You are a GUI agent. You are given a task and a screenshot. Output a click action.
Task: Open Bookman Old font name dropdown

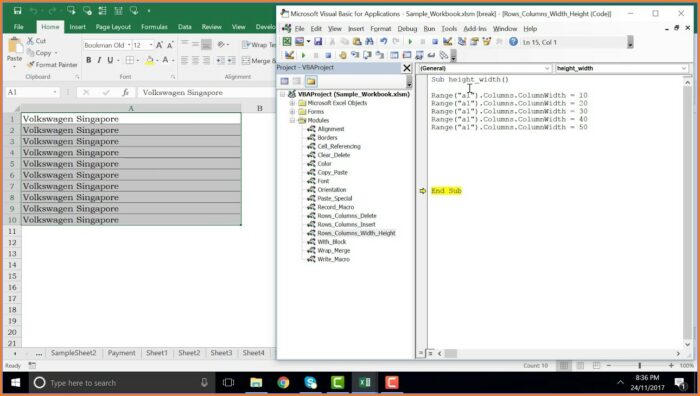(129, 45)
